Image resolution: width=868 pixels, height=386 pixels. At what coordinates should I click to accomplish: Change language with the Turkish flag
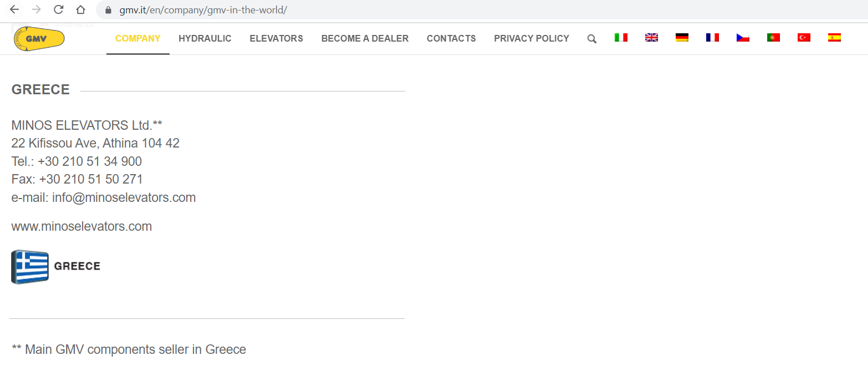point(804,38)
